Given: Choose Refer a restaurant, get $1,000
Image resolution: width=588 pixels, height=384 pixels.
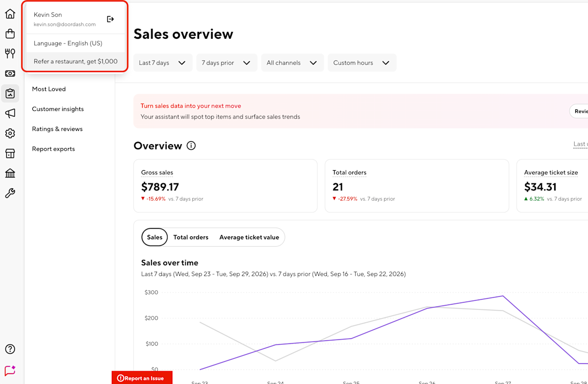Looking at the screenshot, I should point(75,61).
